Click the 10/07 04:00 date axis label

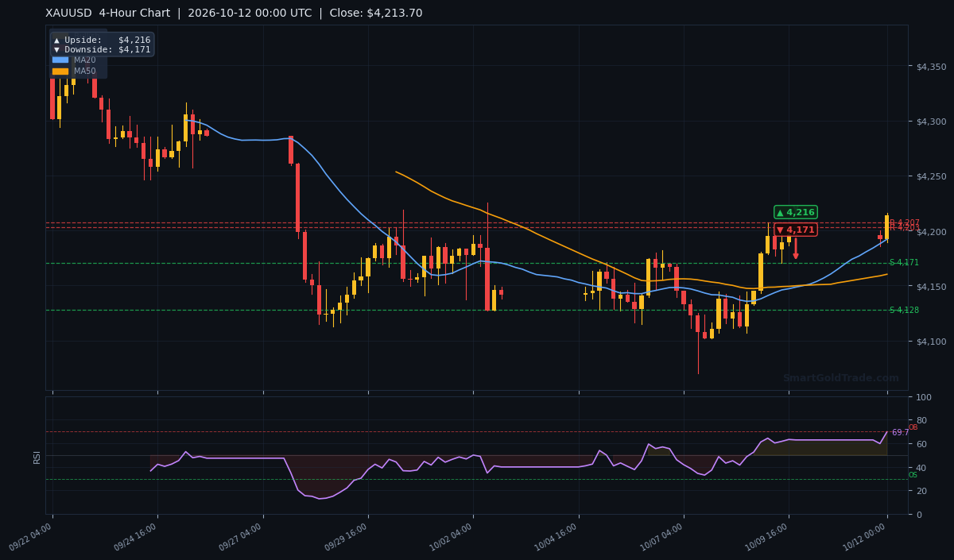(661, 538)
